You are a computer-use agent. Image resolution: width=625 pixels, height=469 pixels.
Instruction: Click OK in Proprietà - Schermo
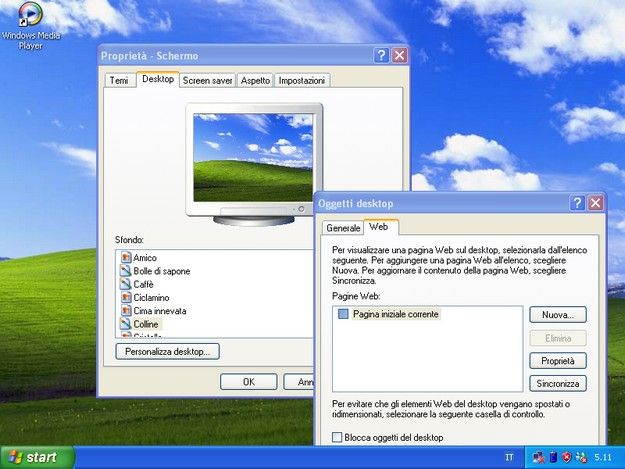point(249,382)
